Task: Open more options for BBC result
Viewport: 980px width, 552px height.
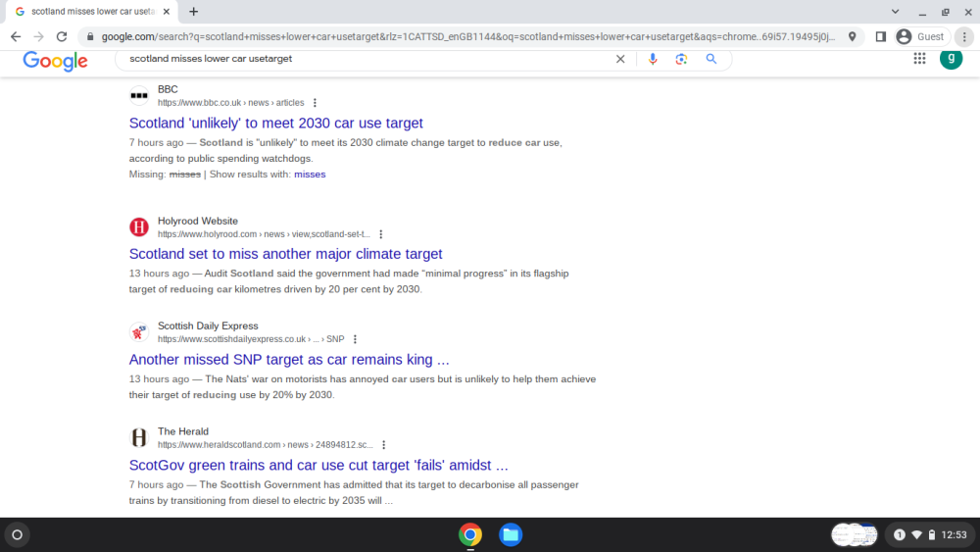Action: [x=315, y=103]
